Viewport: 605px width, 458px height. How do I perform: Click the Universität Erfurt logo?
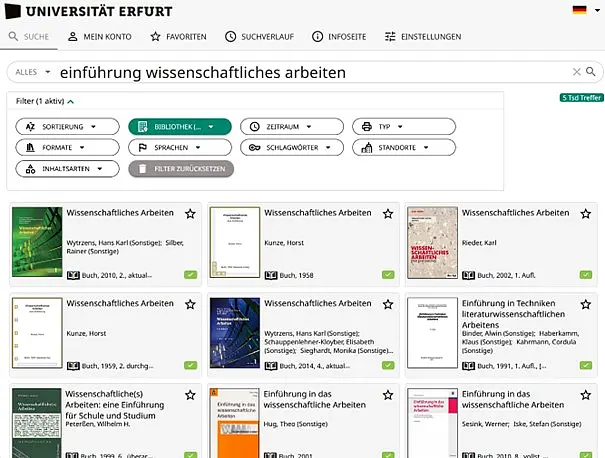click(90, 11)
